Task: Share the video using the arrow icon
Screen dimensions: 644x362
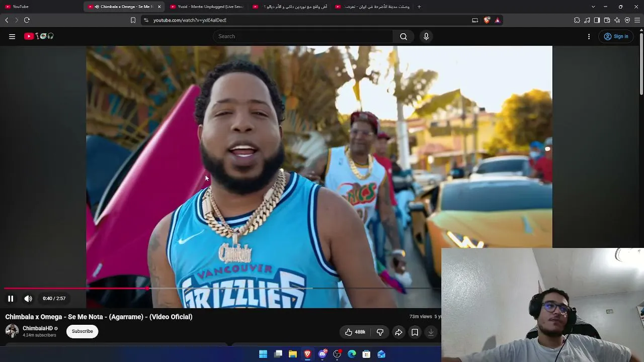Action: click(x=398, y=332)
